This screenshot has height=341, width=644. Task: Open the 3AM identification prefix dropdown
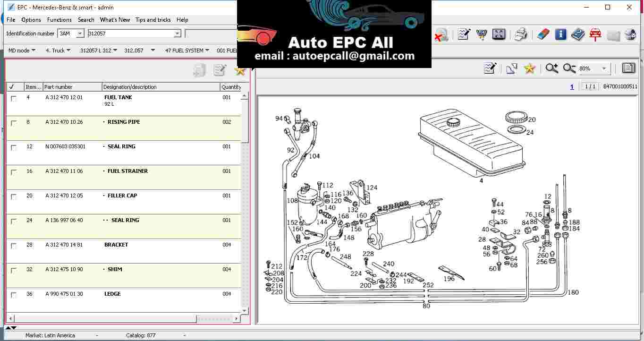pos(80,34)
